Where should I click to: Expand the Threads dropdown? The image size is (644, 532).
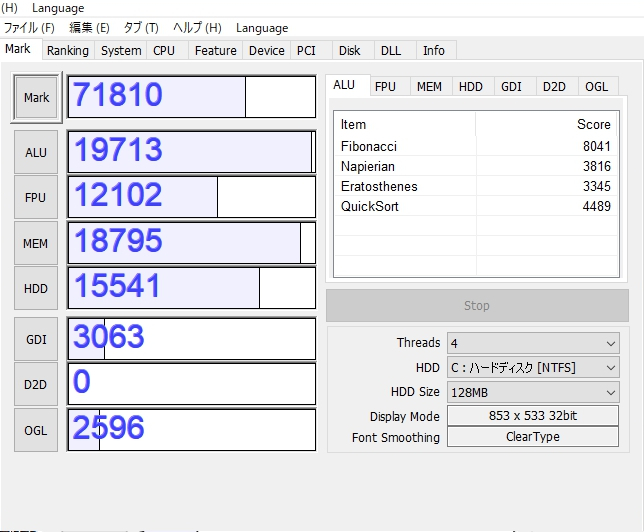coord(532,343)
